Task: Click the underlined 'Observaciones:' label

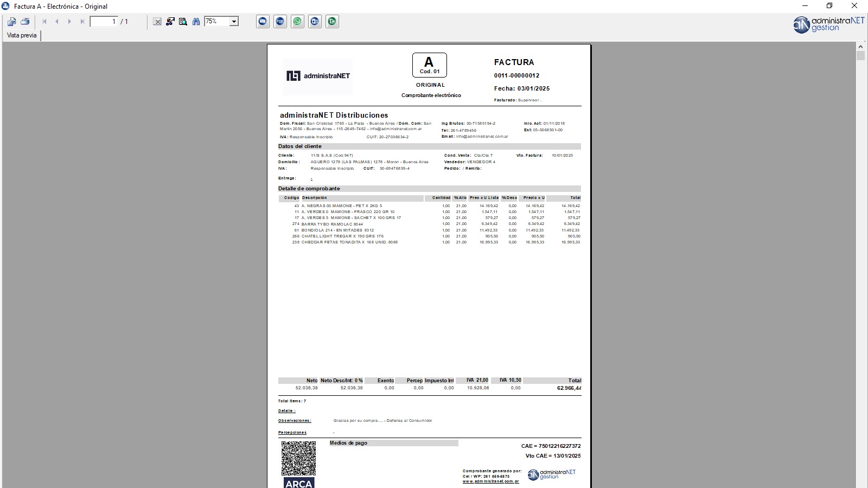Action: (x=295, y=421)
